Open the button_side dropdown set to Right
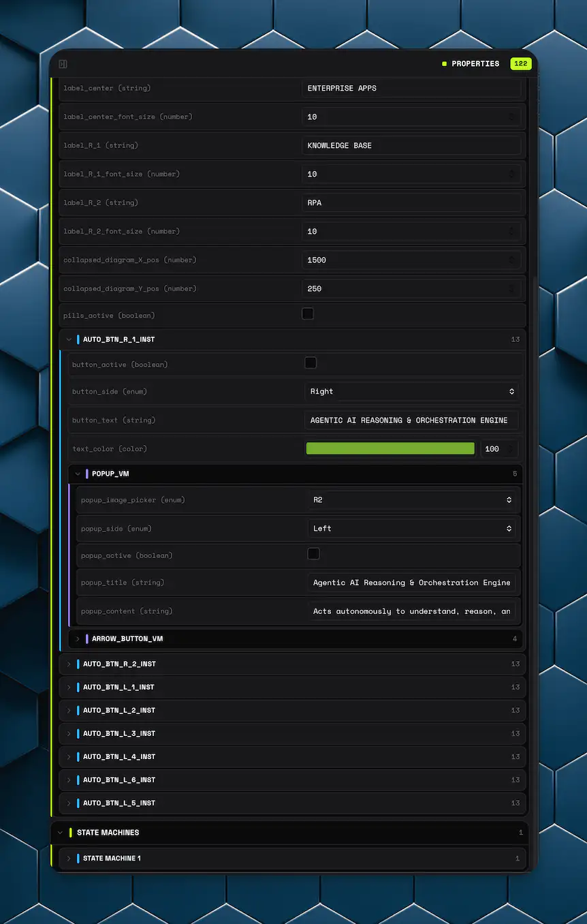The height and width of the screenshot is (924, 587). click(412, 391)
